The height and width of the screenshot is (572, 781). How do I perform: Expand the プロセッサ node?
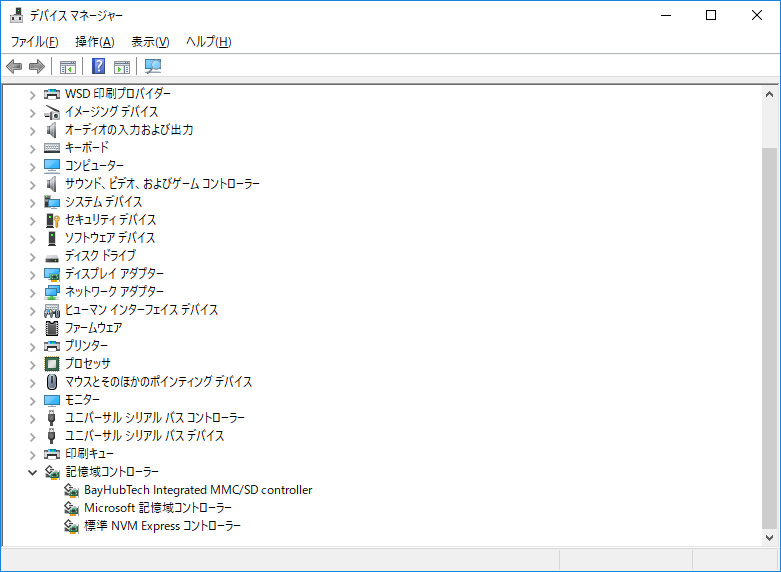pos(32,364)
